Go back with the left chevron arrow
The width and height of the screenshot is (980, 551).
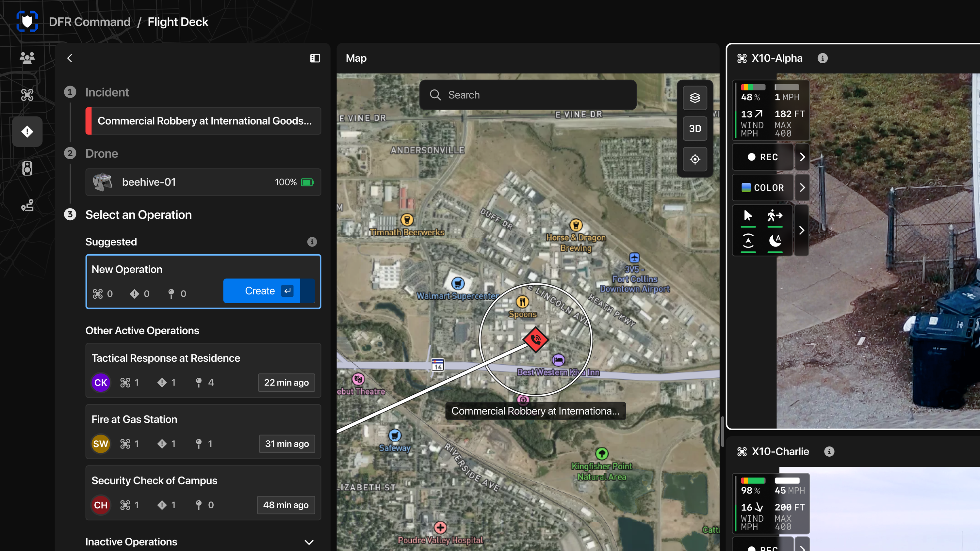point(70,58)
